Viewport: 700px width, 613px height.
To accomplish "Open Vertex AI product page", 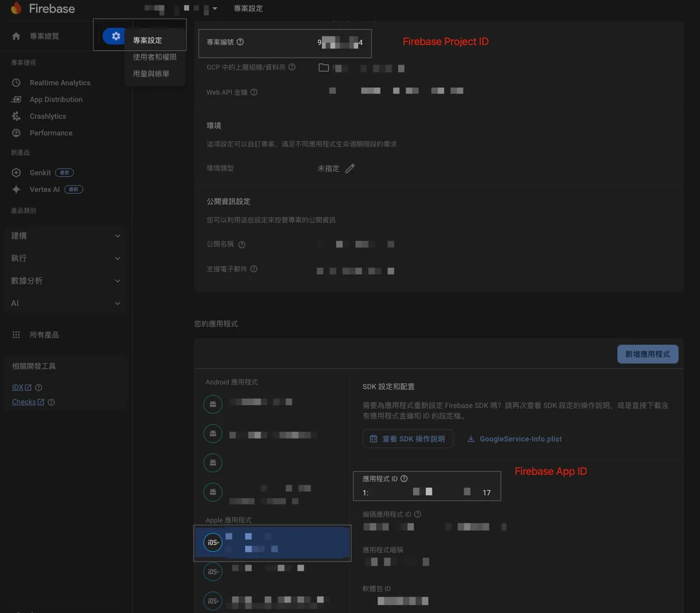I will 44,190.
